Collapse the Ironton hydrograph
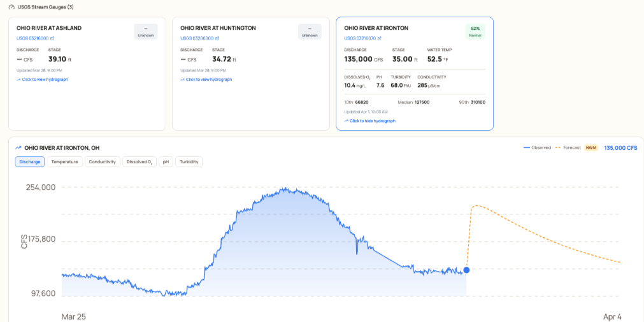644x322 pixels. coord(372,121)
